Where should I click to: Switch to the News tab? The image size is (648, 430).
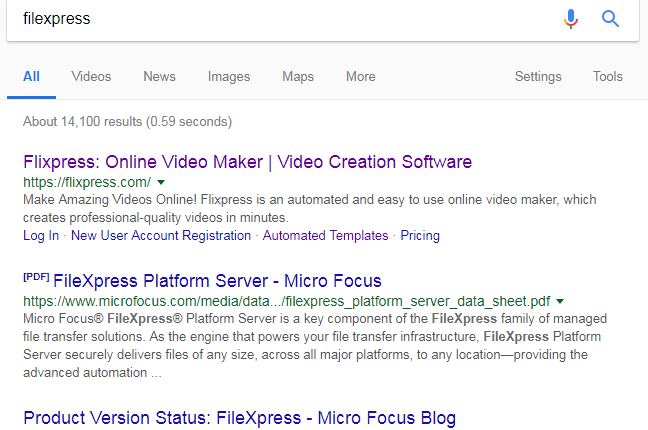pos(160,76)
